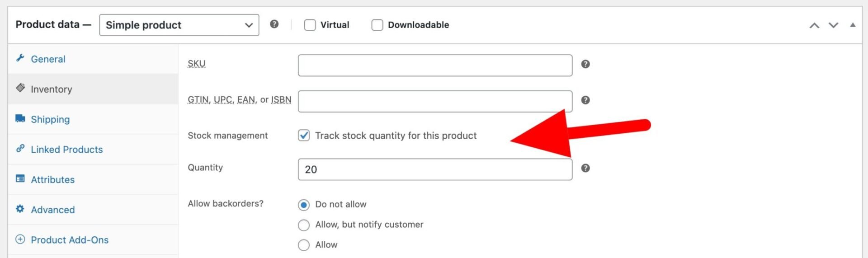Click the Allow backorders? label

(x=226, y=203)
